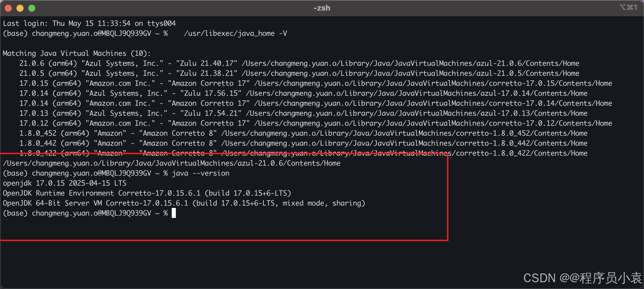Click the 'OpenJDK 64-Bit Server VM' line
The height and width of the screenshot is (289, 644).
[x=184, y=203]
